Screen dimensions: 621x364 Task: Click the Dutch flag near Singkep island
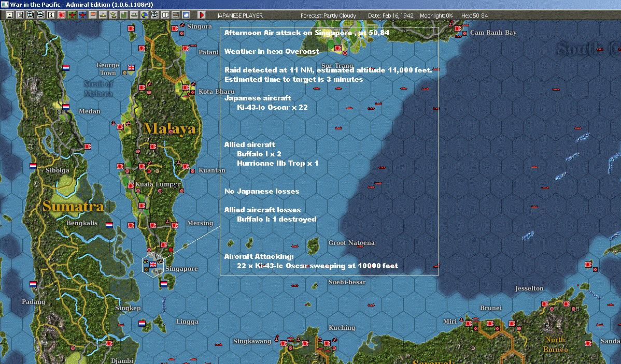click(x=142, y=323)
